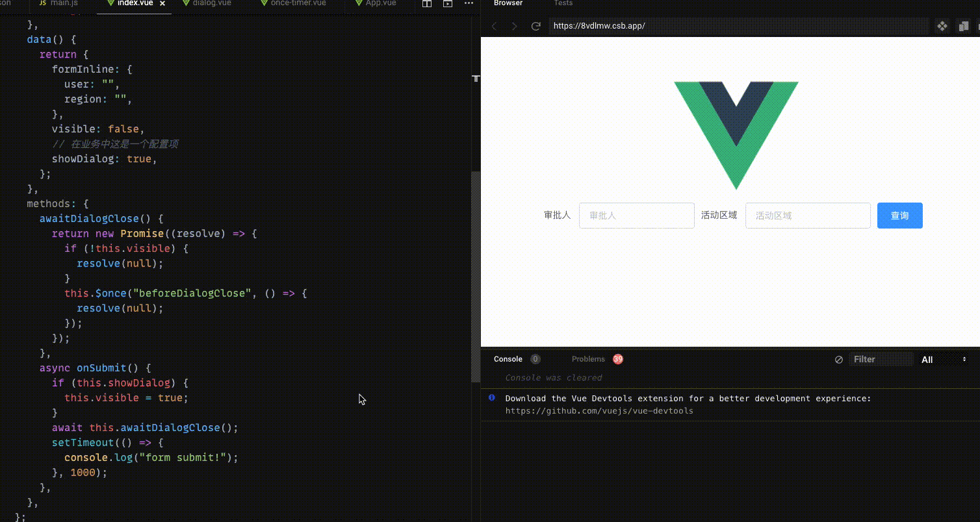Switch to the Tests tab
This screenshot has height=522, width=980.
click(563, 3)
